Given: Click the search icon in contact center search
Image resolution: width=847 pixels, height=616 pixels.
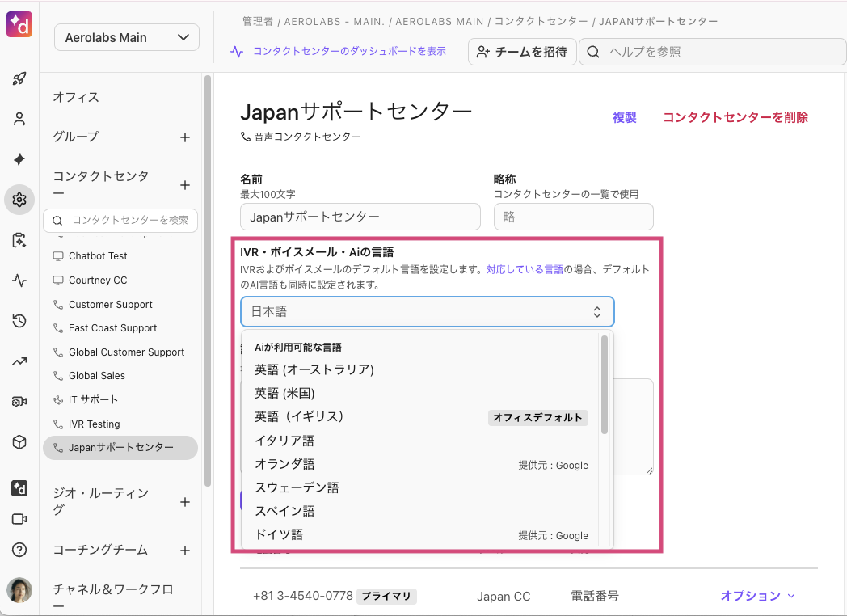Looking at the screenshot, I should click(57, 221).
